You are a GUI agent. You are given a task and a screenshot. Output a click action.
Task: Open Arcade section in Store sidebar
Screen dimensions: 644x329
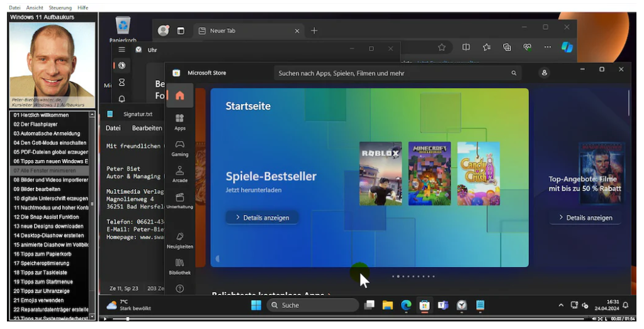(x=179, y=174)
